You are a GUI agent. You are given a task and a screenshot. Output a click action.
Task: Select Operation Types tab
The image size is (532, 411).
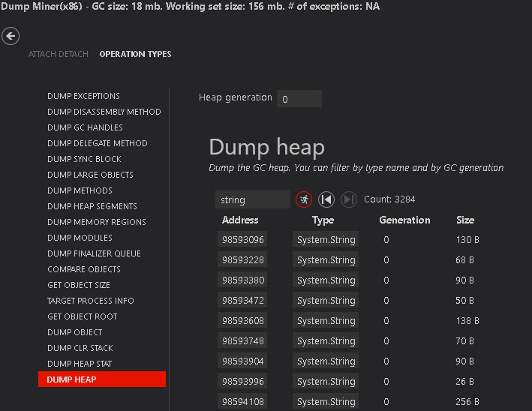pos(135,54)
